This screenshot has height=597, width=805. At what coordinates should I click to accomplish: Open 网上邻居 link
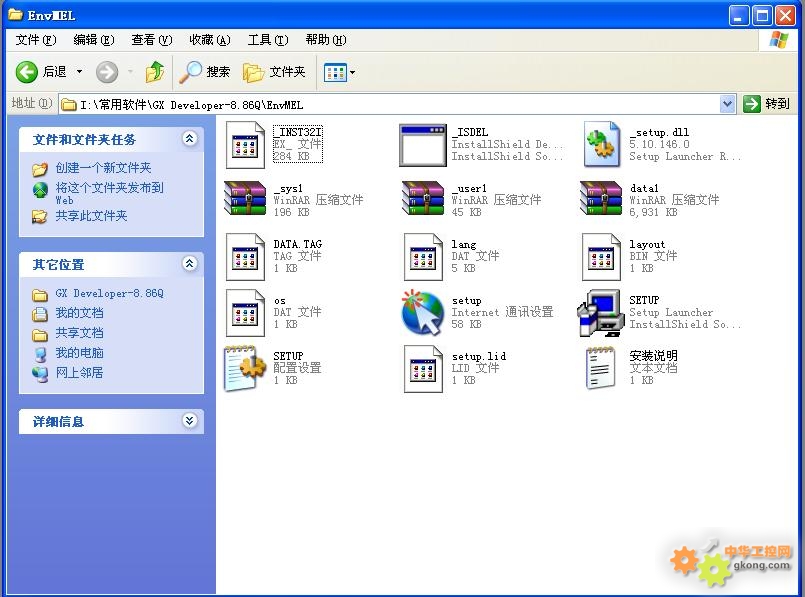pyautogui.click(x=80, y=373)
